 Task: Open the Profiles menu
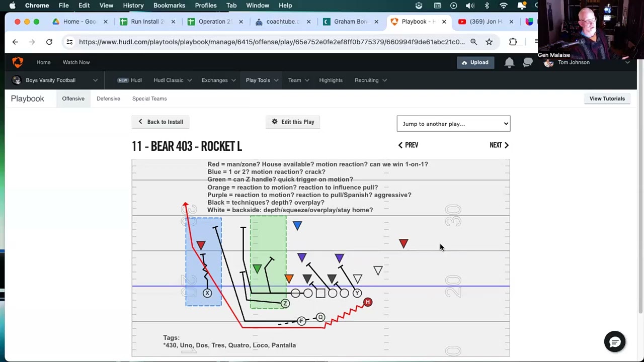point(206,6)
